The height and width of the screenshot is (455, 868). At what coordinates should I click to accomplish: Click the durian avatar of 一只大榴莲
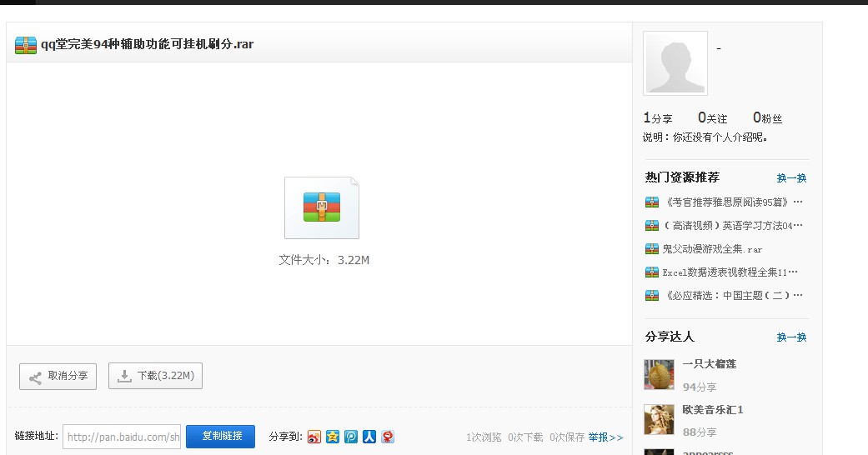coord(659,374)
